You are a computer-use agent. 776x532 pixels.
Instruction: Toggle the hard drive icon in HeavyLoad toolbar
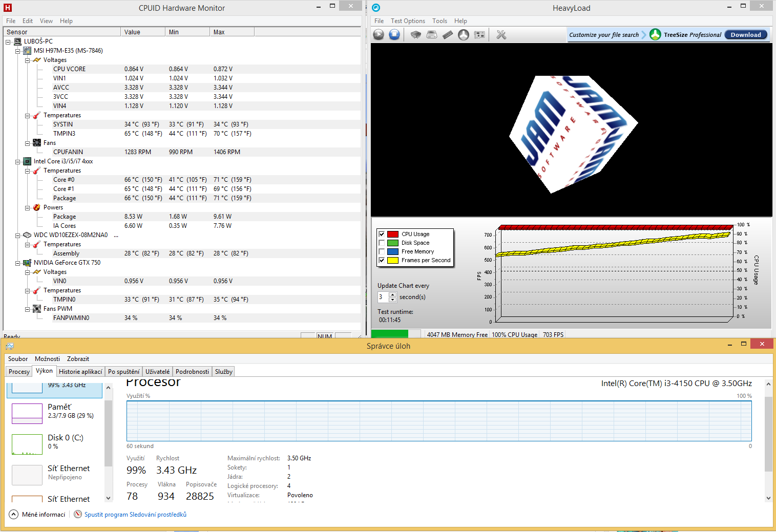[x=432, y=34]
